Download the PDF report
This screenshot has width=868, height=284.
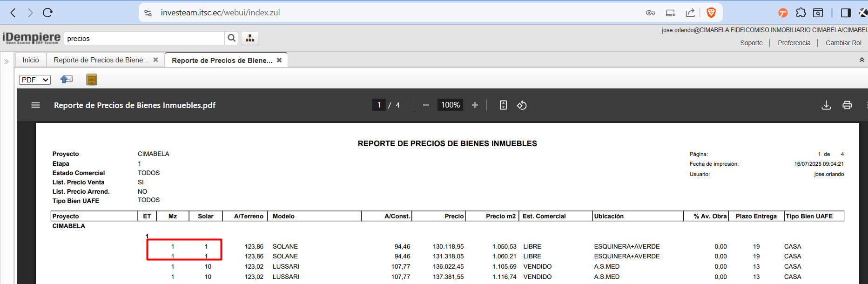[x=826, y=105]
